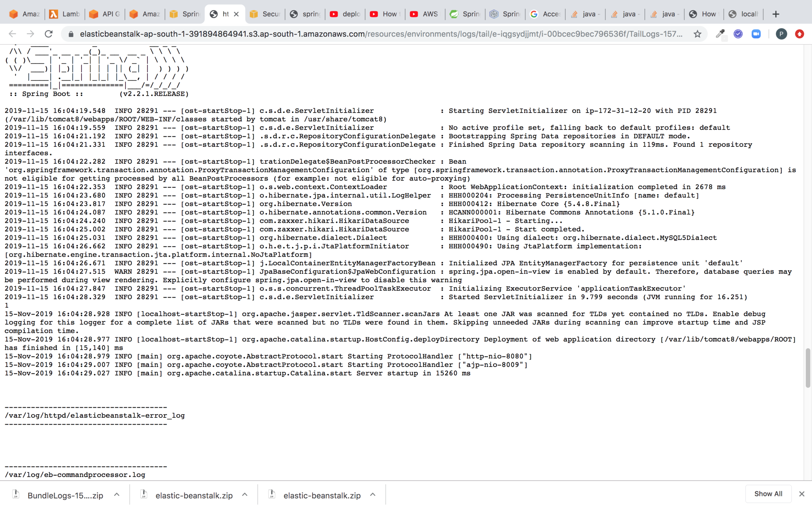Expand BundleLogs zip download options chevron
Image resolution: width=812 pixels, height=508 pixels.
[x=117, y=495]
